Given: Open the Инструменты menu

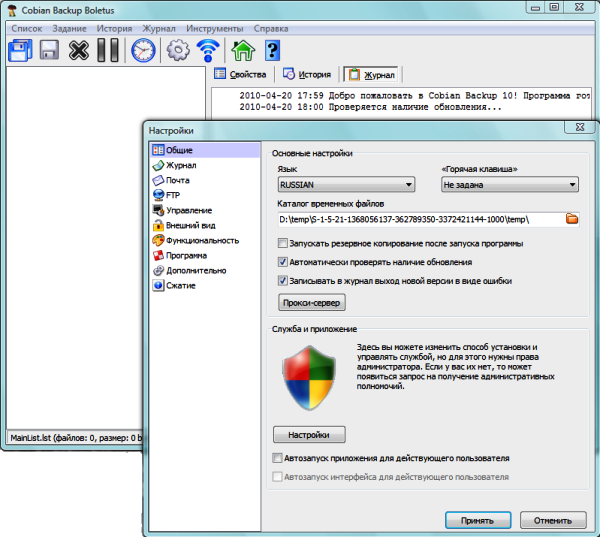Looking at the screenshot, I should (x=215, y=29).
